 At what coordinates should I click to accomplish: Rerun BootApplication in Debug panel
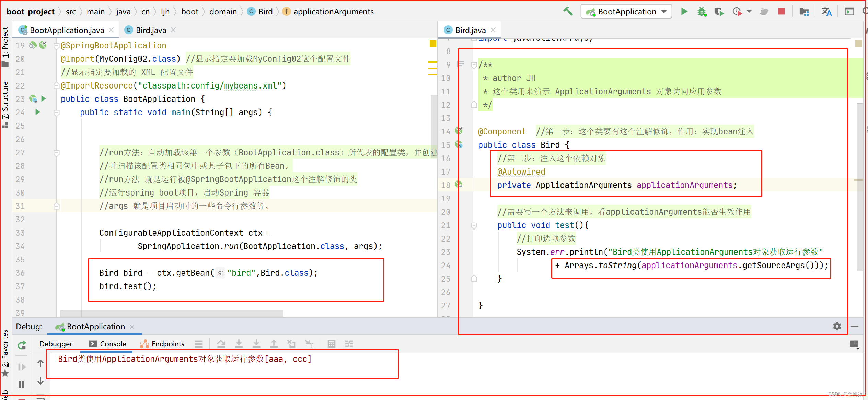click(22, 345)
